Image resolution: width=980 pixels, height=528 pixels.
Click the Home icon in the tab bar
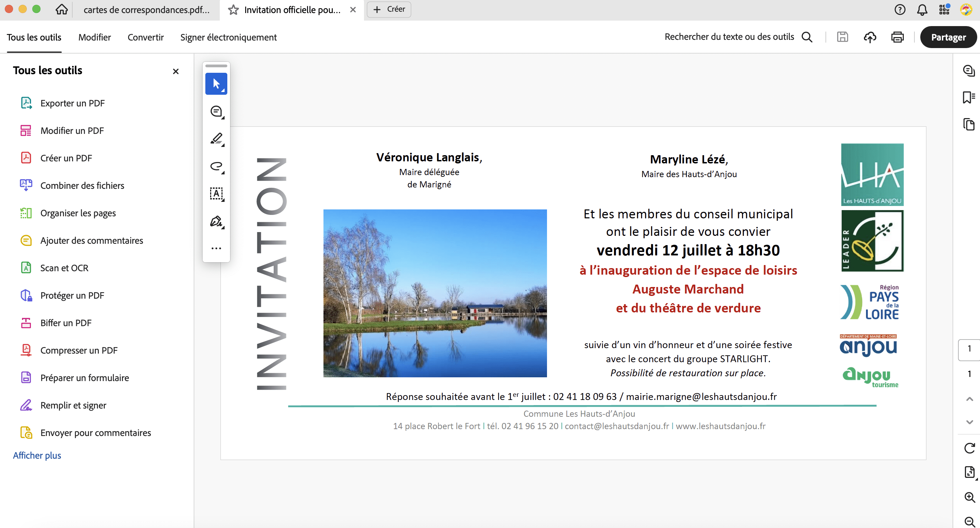(61, 10)
